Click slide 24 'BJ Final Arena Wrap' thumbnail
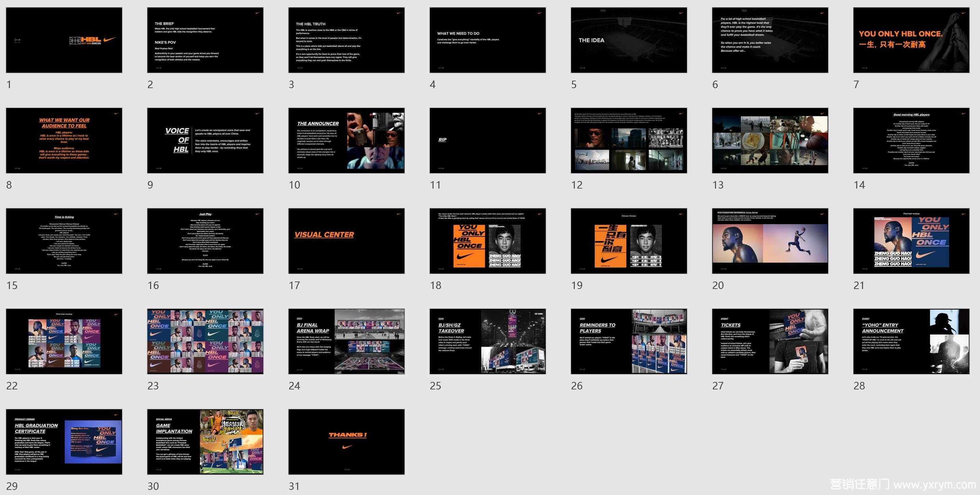Image resolution: width=980 pixels, height=495 pixels. click(347, 341)
